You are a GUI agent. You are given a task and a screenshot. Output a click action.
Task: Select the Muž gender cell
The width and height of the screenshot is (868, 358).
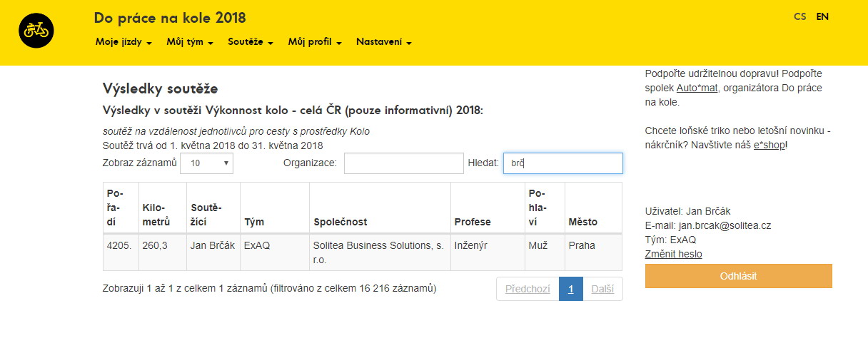[x=545, y=252]
